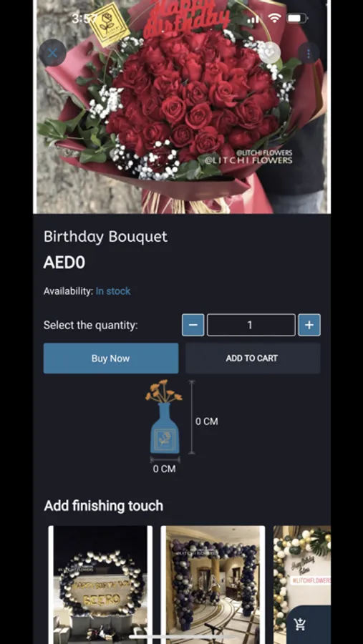Tap the In stock availability text
Image resolution: width=363 pixels, height=644 pixels.
click(113, 291)
